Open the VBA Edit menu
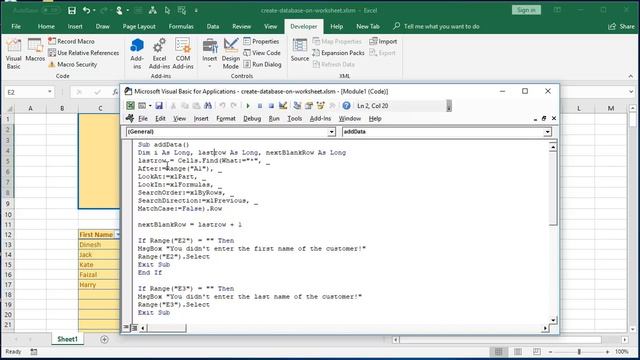 [x=160, y=118]
